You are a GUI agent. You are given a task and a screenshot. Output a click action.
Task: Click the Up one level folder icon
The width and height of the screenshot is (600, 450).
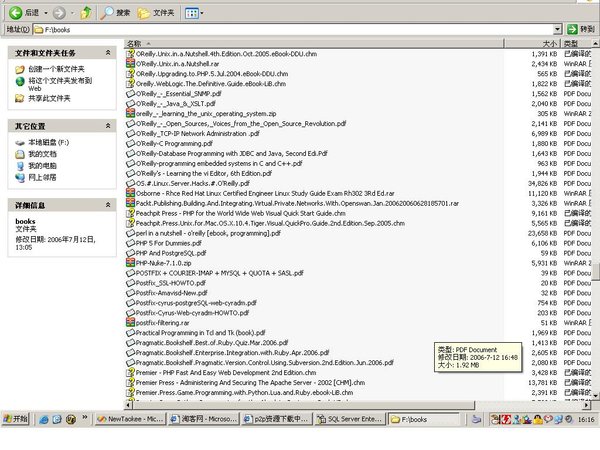[x=86, y=13]
